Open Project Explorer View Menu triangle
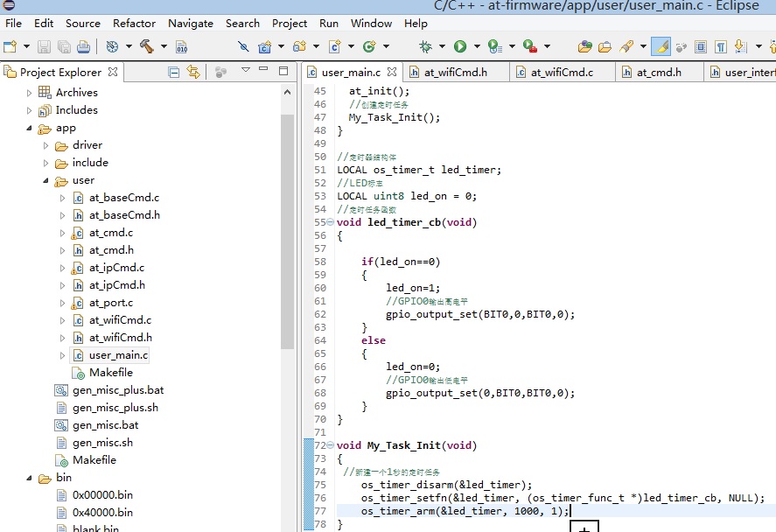 (x=246, y=70)
